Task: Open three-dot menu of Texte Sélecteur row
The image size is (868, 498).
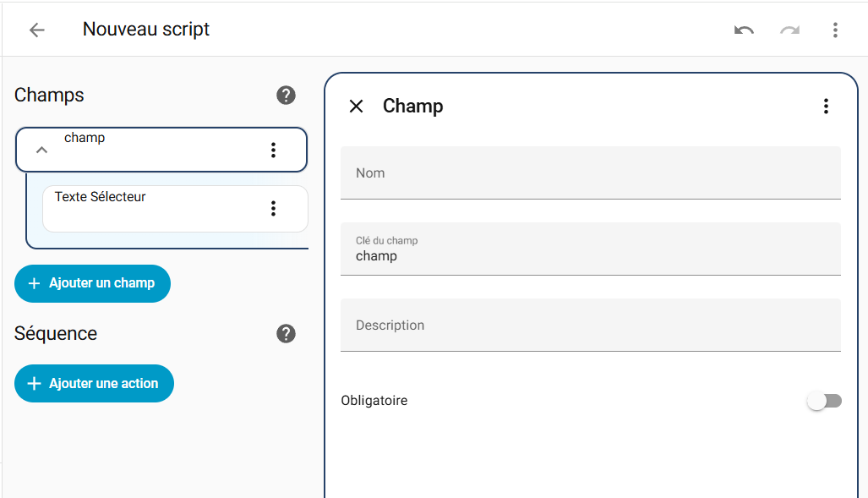Action: tap(273, 208)
